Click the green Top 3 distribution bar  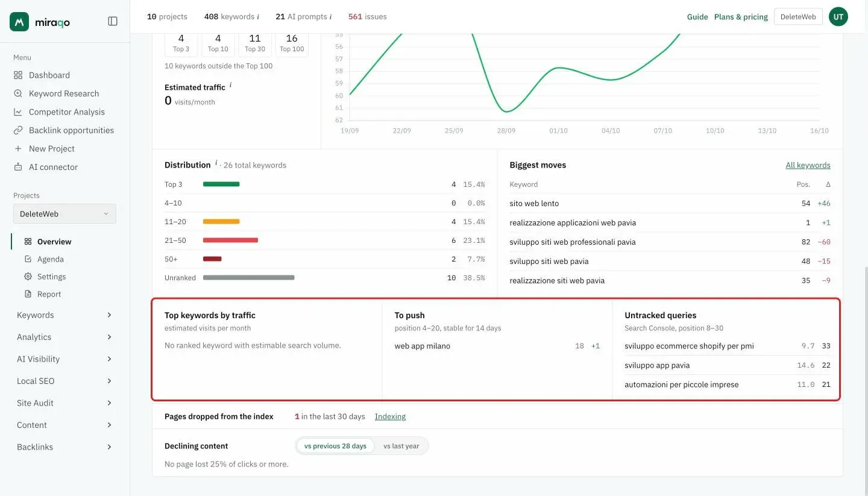pos(221,184)
